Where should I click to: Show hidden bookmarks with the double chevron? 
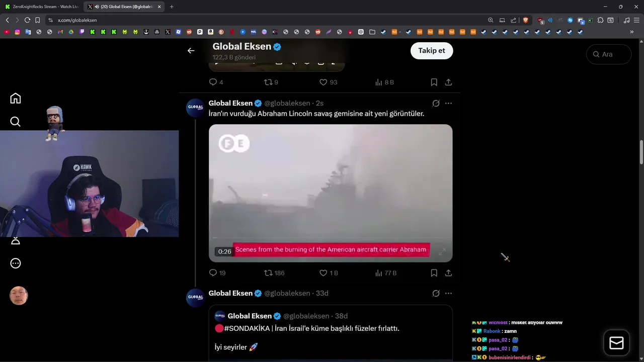point(632,32)
